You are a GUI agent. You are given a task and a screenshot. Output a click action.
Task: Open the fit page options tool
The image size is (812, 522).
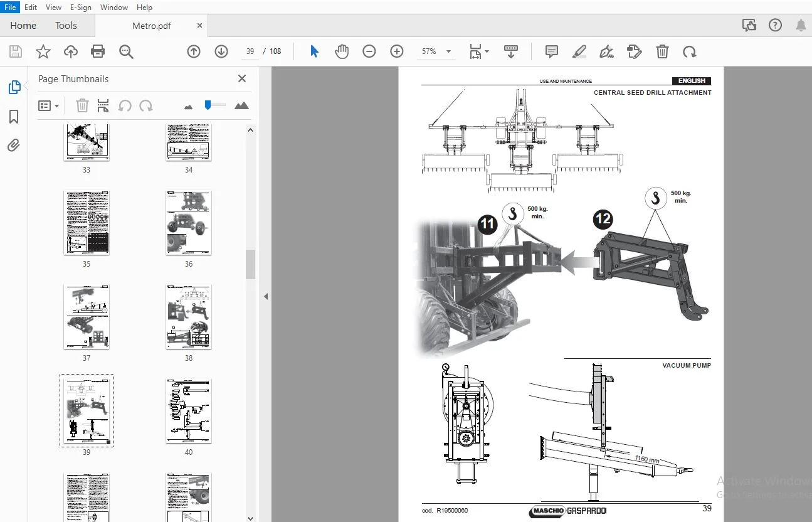click(x=475, y=51)
